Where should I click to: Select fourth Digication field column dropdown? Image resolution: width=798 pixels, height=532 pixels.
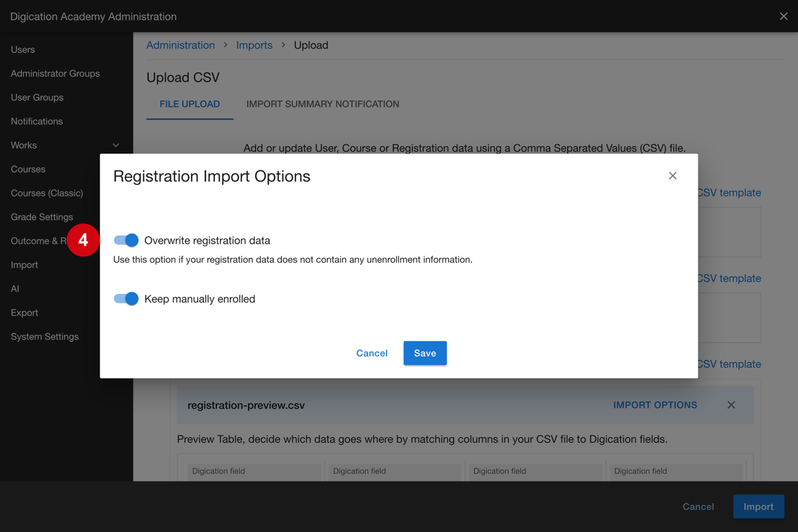[x=676, y=471]
